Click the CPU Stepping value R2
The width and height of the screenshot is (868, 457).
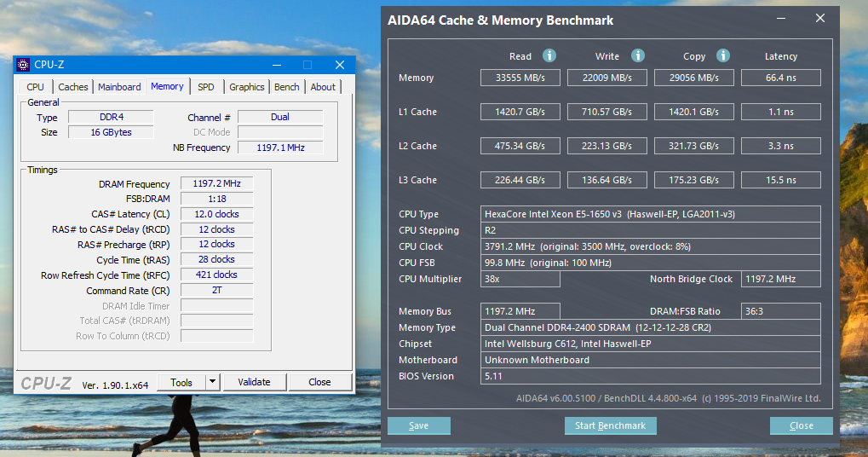pos(651,230)
